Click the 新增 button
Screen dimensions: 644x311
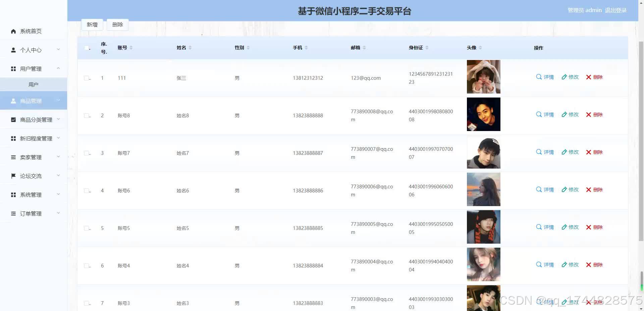pyautogui.click(x=92, y=25)
